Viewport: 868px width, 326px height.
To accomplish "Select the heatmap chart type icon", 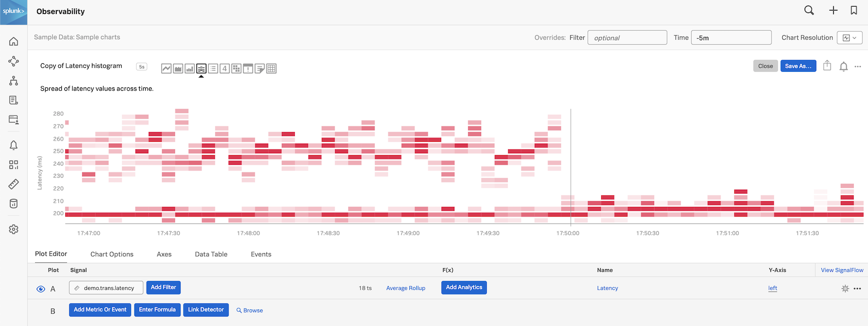I will pos(237,69).
